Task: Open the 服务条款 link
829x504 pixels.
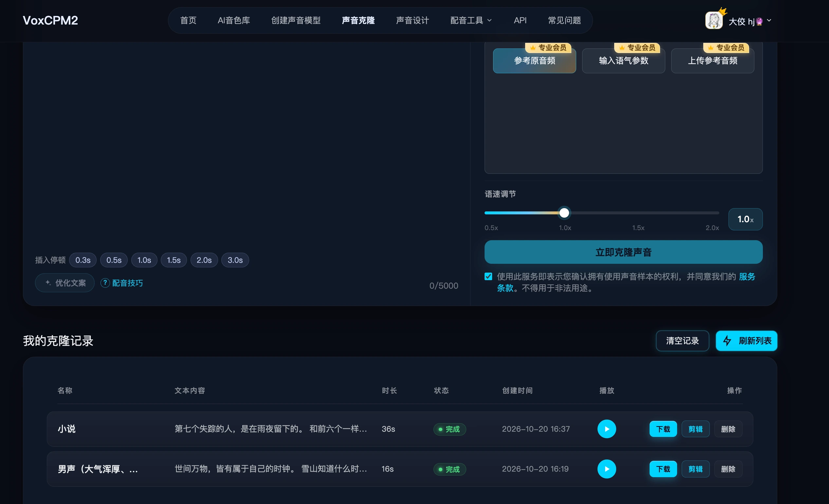Action: 747,277
